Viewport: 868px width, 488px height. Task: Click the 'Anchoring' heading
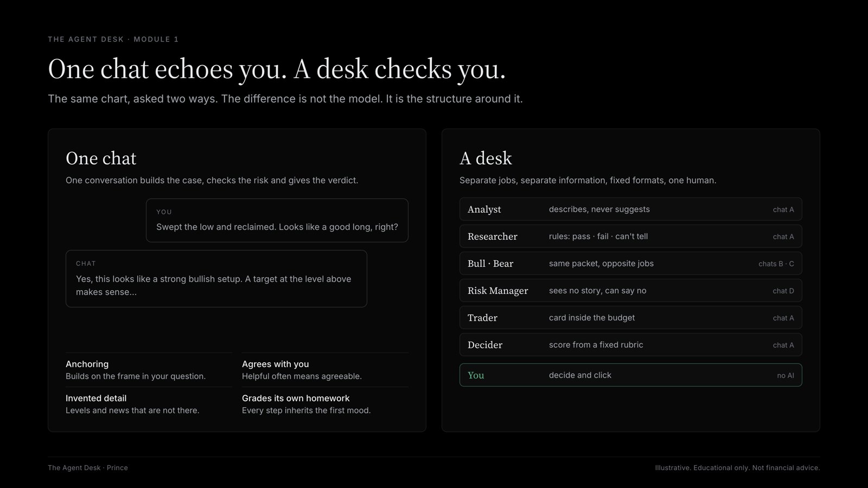[87, 364]
